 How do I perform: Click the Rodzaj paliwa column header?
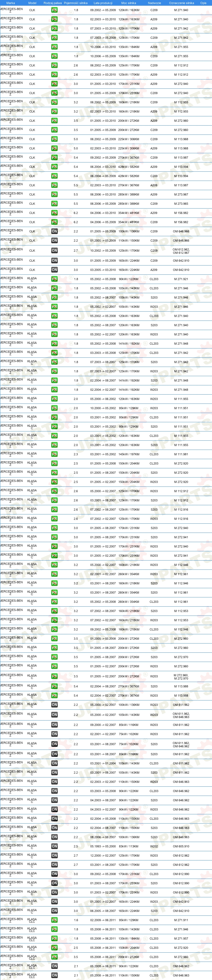[x=53, y=3]
